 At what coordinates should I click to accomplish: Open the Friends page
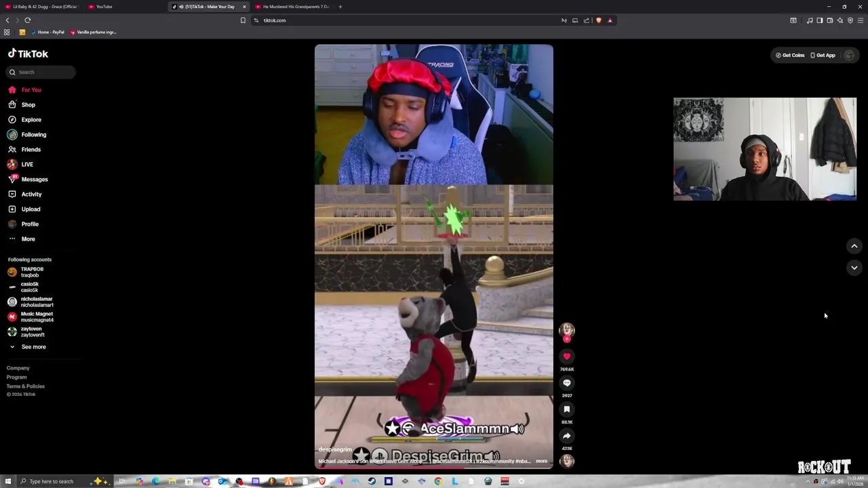[24, 149]
